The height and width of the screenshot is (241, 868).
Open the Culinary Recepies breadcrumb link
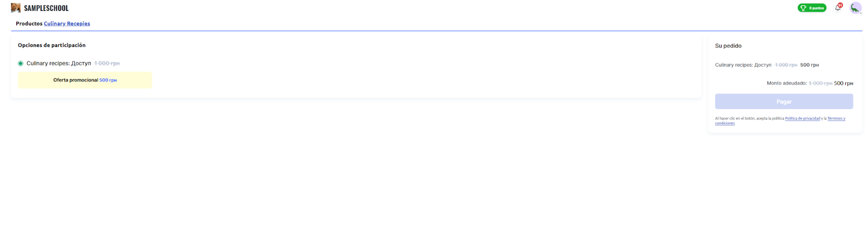point(67,24)
